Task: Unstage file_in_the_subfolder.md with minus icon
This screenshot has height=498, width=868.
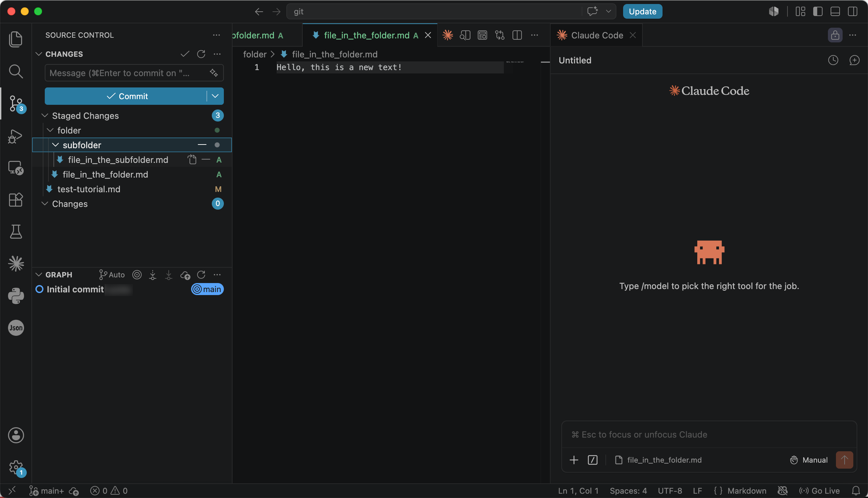Action: 206,160
